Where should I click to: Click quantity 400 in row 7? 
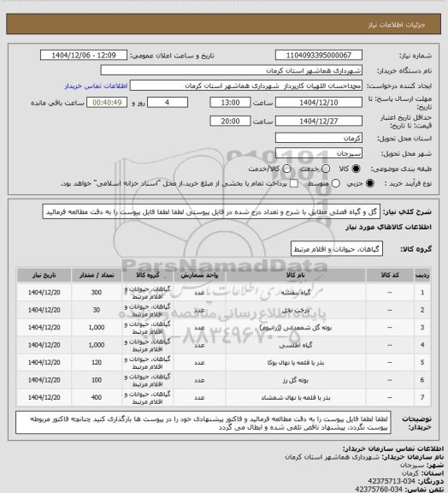(96, 398)
